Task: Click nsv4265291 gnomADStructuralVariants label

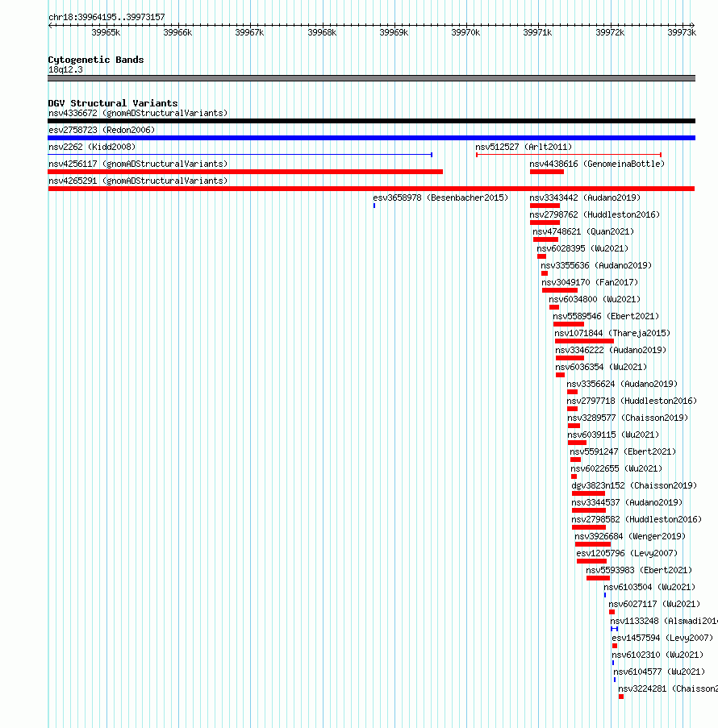Action: click(x=138, y=181)
